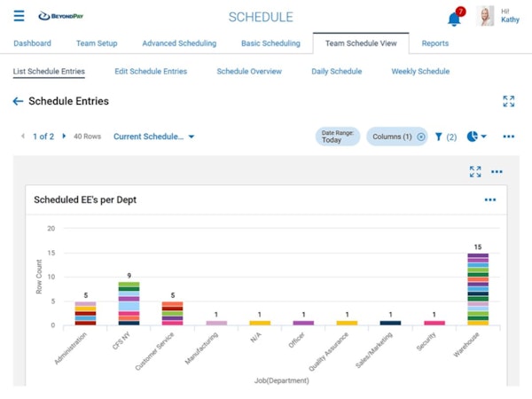Go back using the Schedule Entries arrow

click(18, 101)
